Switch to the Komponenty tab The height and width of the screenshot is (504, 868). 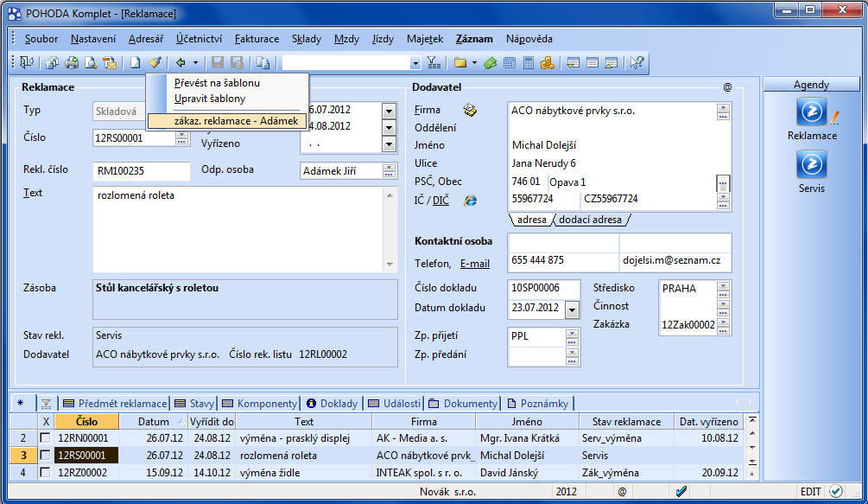(260, 403)
